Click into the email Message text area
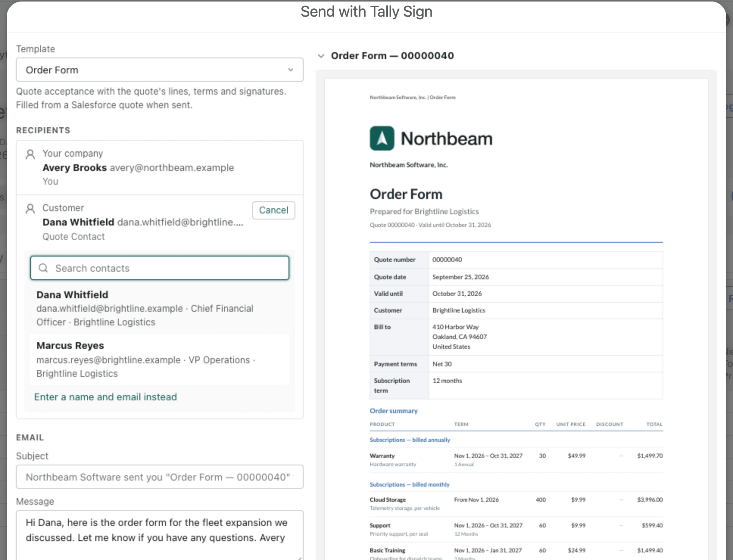This screenshot has height=560, width=733. [159, 535]
